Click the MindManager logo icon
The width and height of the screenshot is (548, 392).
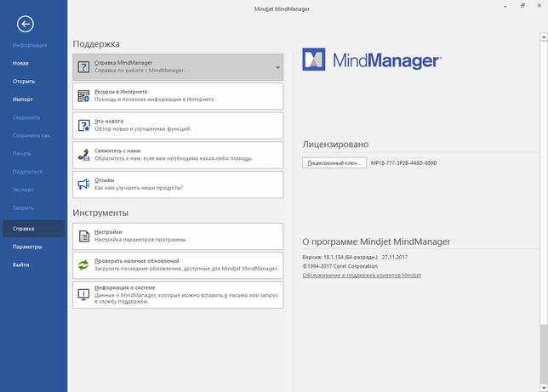(x=313, y=60)
